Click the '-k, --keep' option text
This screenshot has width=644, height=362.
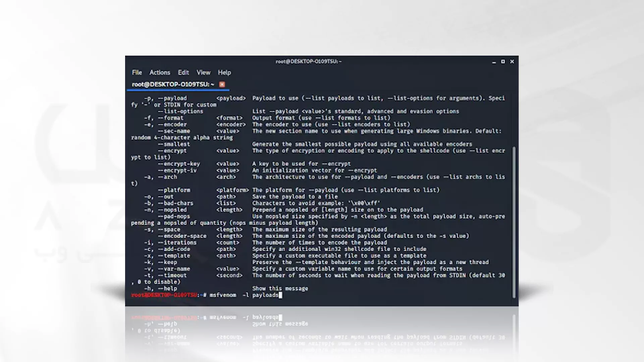160,262
